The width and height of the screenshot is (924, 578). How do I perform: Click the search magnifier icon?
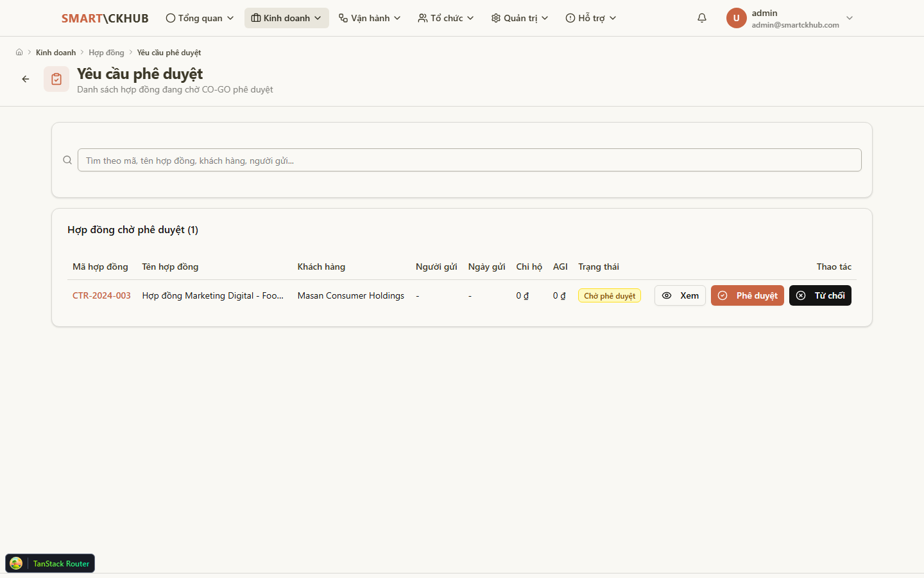click(x=67, y=160)
